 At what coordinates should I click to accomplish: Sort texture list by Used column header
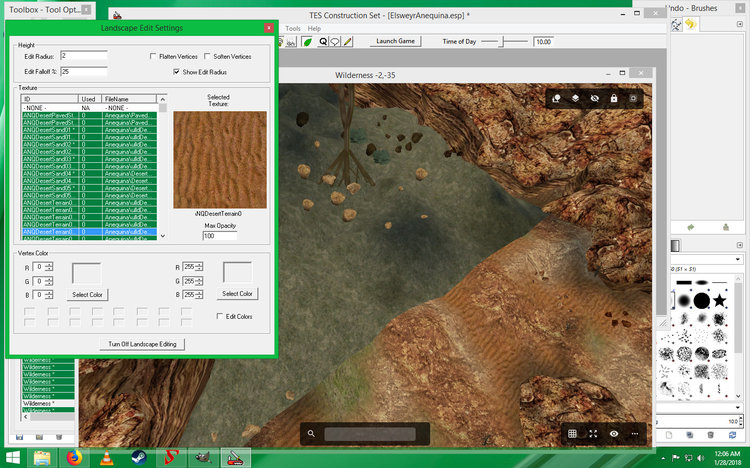click(x=90, y=99)
